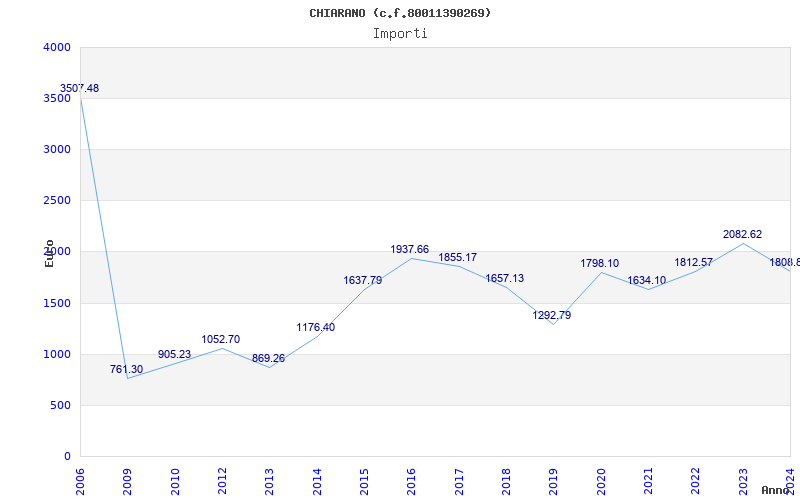Click y-axis tick 4000
Screen dimensions: 800x500
click(x=57, y=47)
